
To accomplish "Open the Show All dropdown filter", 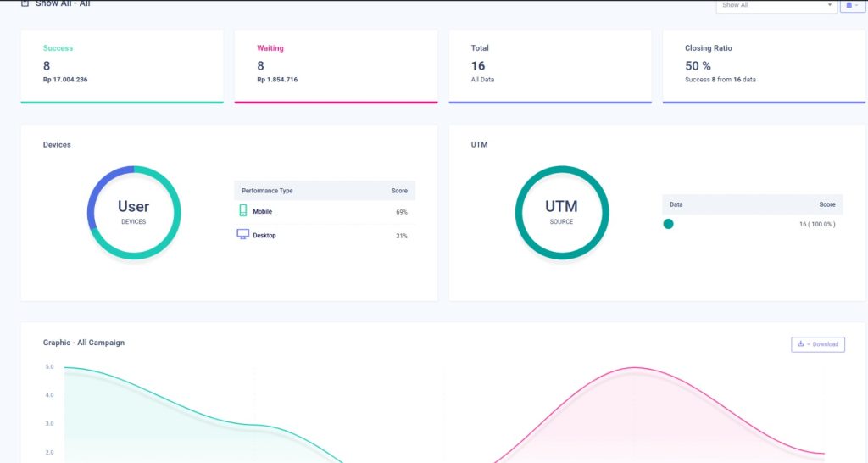I will click(776, 5).
